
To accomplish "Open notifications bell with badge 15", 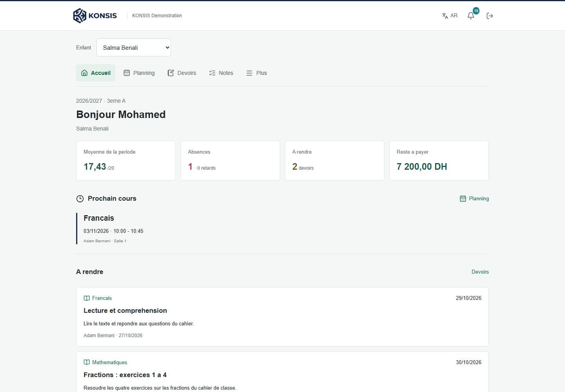I will 471,16.
